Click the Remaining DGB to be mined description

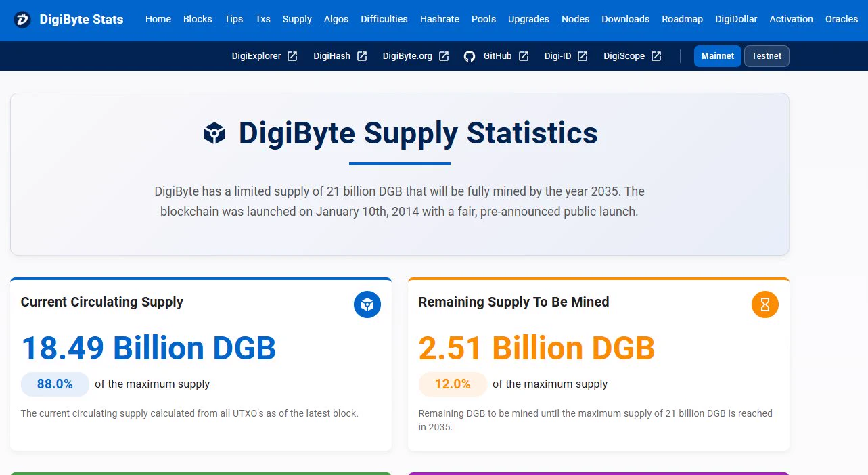(x=595, y=420)
